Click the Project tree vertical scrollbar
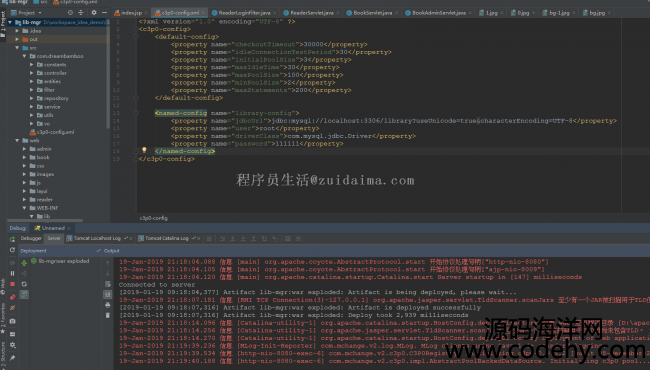The width and height of the screenshot is (650, 370). tap(108, 75)
